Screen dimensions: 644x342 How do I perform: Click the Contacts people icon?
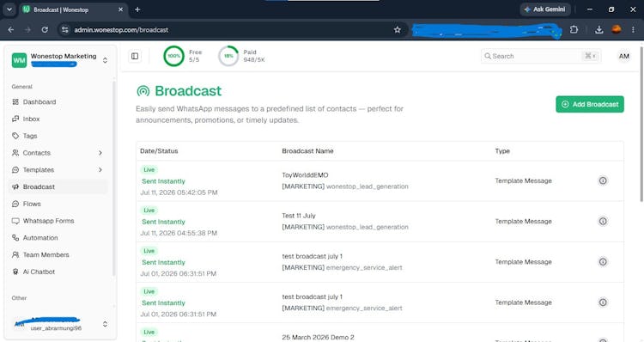(x=15, y=153)
